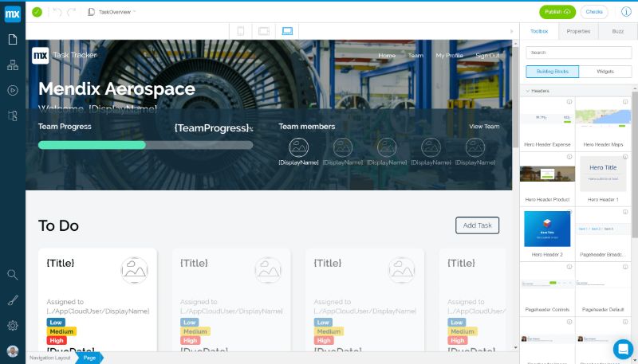This screenshot has height=364, width=638.
Task: Click the toolbox vertical scrollbar
Action: (635, 165)
